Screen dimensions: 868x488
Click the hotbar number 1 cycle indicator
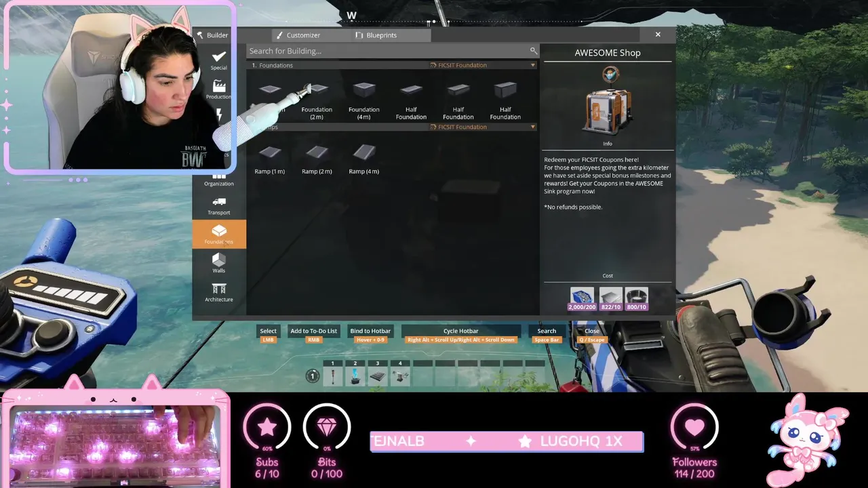313,376
